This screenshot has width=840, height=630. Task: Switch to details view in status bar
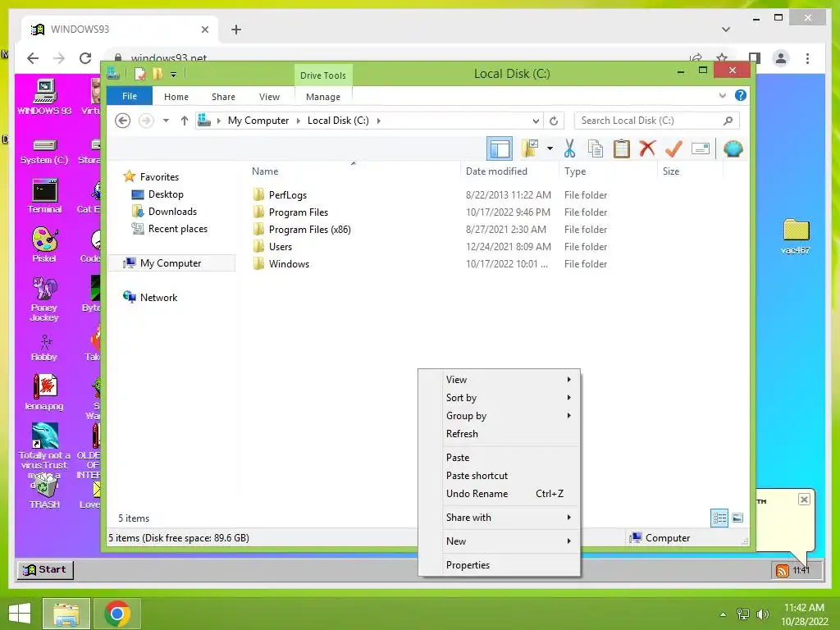click(x=719, y=518)
